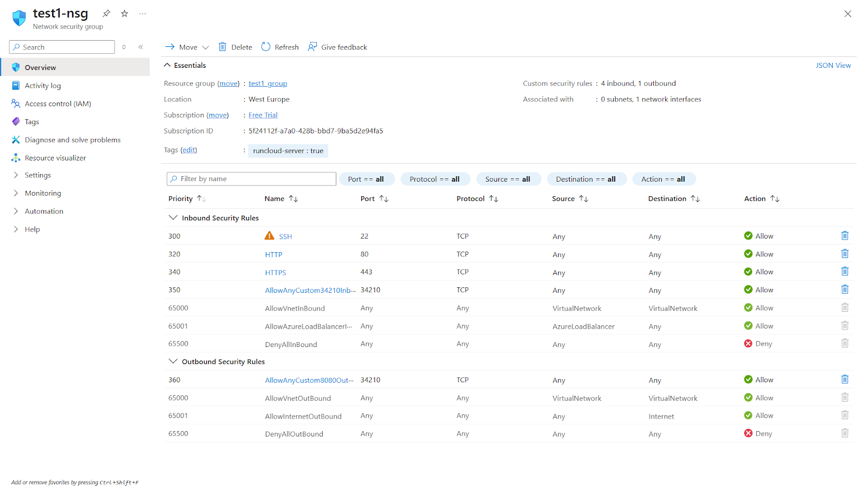Expand the Settings section in sidebar
The width and height of the screenshot is (868, 488).
tap(37, 175)
